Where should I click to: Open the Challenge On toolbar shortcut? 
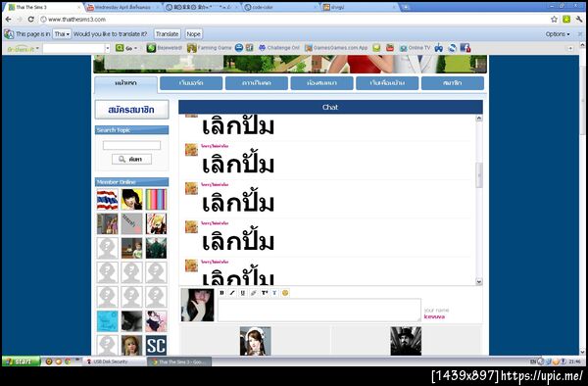click(279, 48)
